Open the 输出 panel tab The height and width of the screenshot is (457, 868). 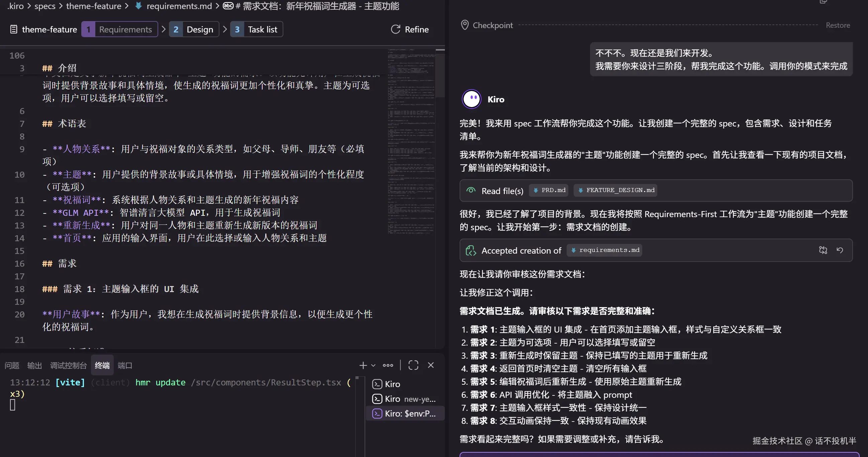coord(34,365)
